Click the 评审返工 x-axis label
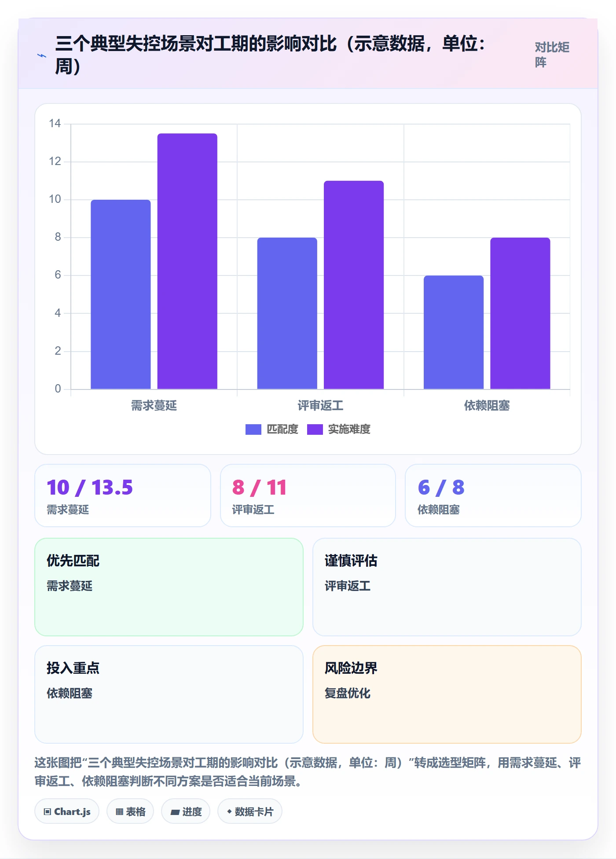This screenshot has height=859, width=616. tap(320, 405)
